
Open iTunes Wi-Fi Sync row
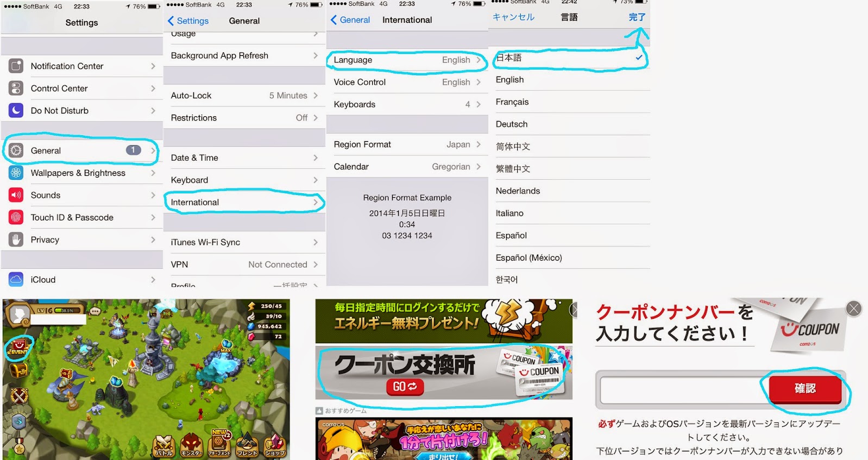(x=244, y=242)
